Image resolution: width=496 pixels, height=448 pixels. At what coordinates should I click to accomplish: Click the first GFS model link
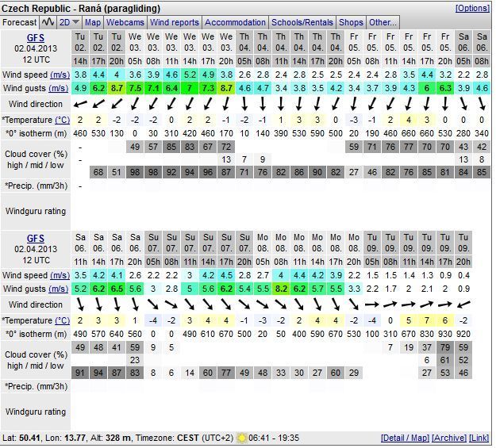coord(36,37)
